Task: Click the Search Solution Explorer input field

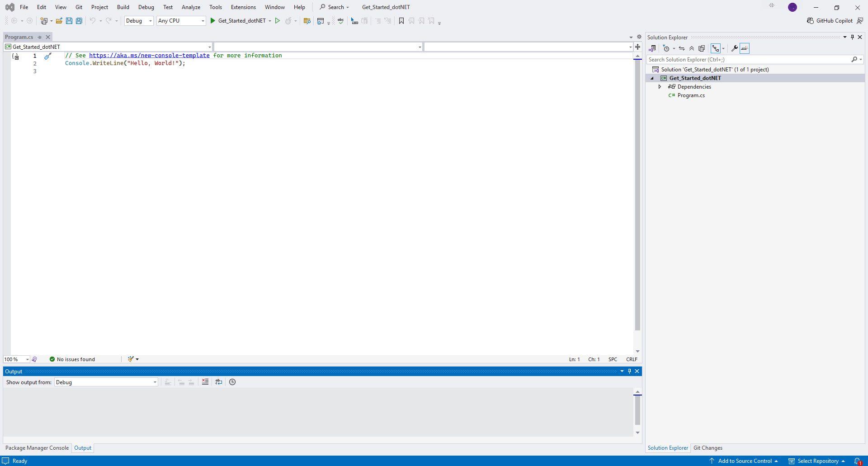Action: point(748,60)
